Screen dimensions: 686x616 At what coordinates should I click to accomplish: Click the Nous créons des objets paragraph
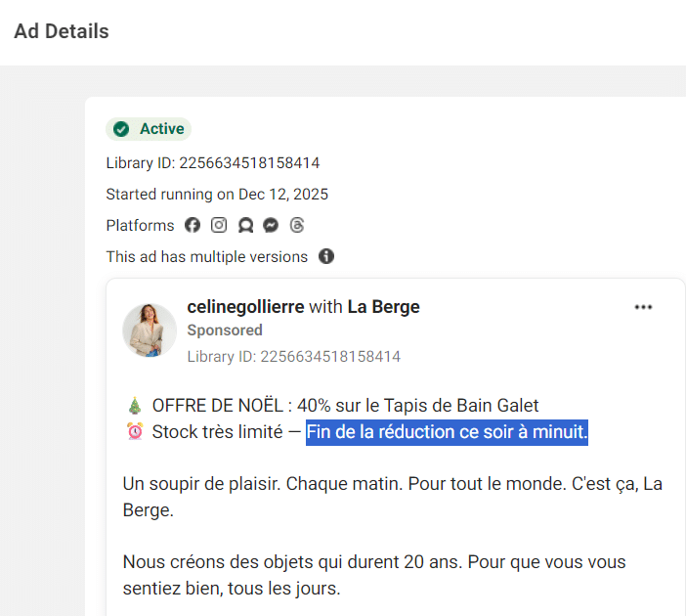pyautogui.click(x=374, y=575)
